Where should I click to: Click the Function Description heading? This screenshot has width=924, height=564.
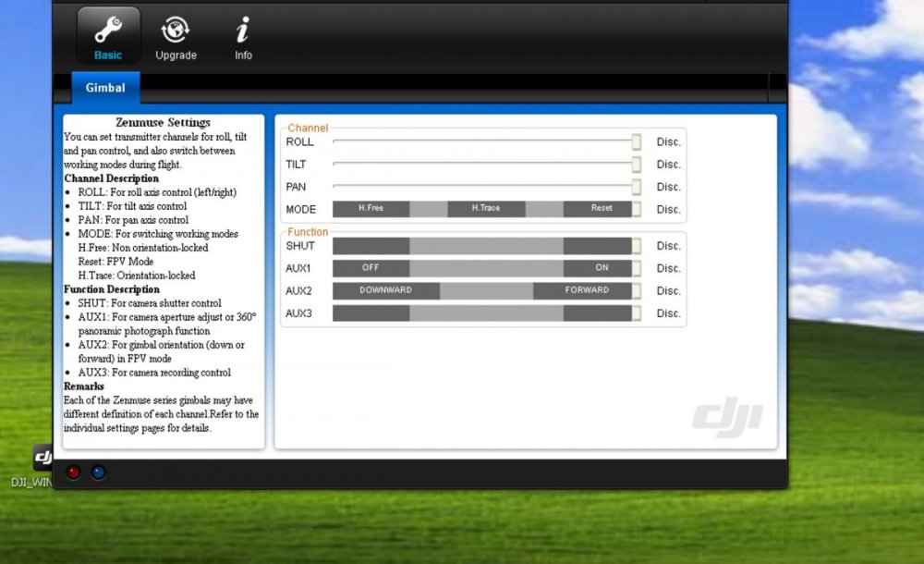(112, 289)
